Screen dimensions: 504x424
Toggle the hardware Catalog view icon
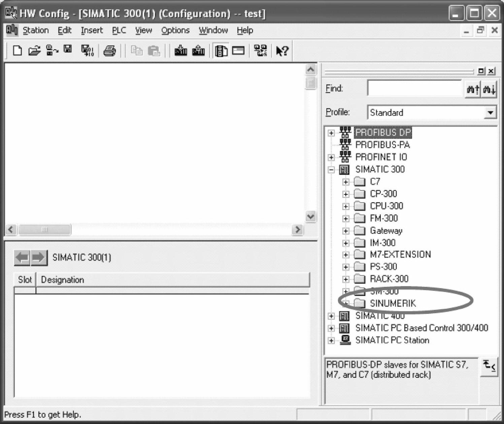(x=221, y=51)
